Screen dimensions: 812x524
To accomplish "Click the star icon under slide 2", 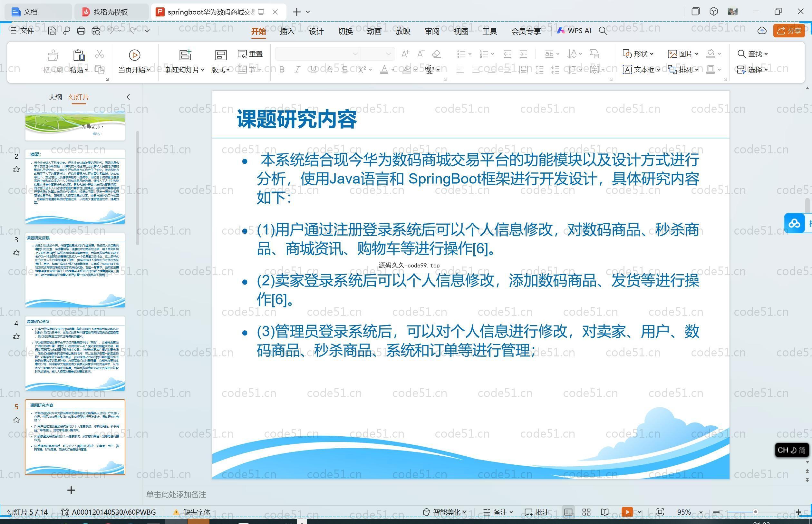I will click(16, 169).
